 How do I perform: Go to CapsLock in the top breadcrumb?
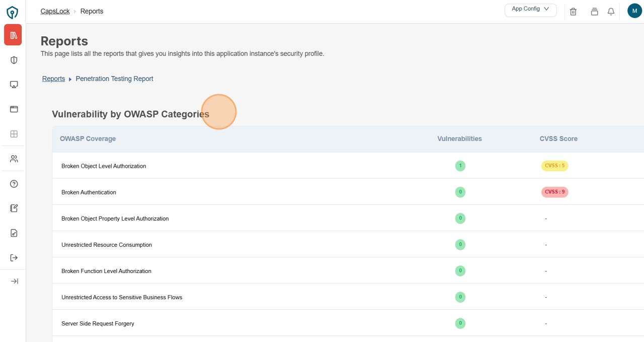tap(55, 11)
